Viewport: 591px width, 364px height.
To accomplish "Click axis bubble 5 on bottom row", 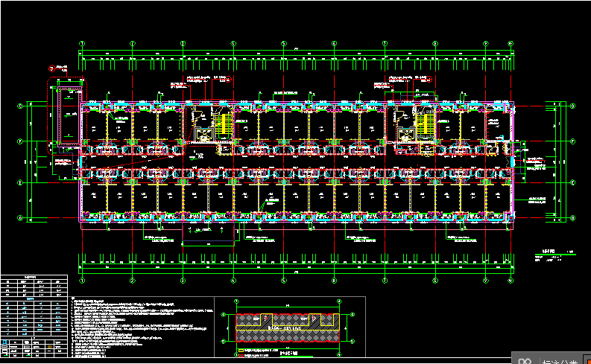I will [x=283, y=282].
